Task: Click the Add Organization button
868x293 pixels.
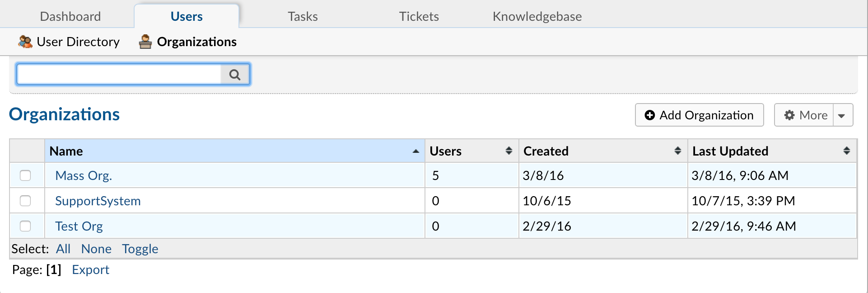Action: (x=700, y=115)
